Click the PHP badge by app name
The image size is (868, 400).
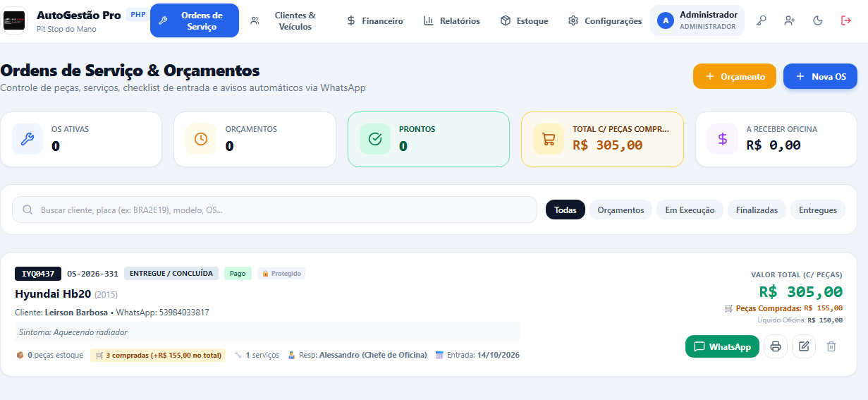click(x=138, y=14)
